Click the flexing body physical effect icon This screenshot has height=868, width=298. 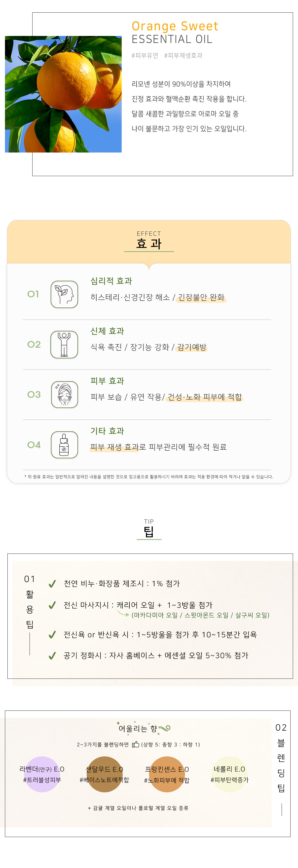click(64, 344)
